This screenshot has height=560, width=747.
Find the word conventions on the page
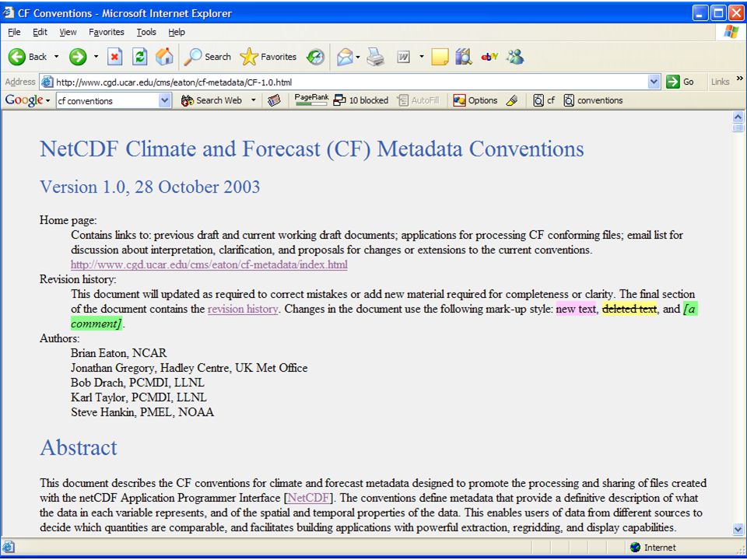click(593, 100)
